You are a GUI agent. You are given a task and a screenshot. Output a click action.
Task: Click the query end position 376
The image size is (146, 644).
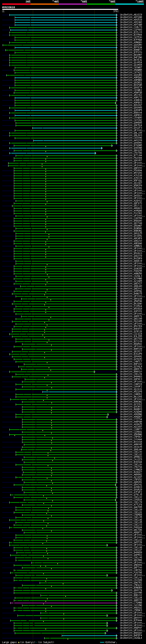click(115, 11)
